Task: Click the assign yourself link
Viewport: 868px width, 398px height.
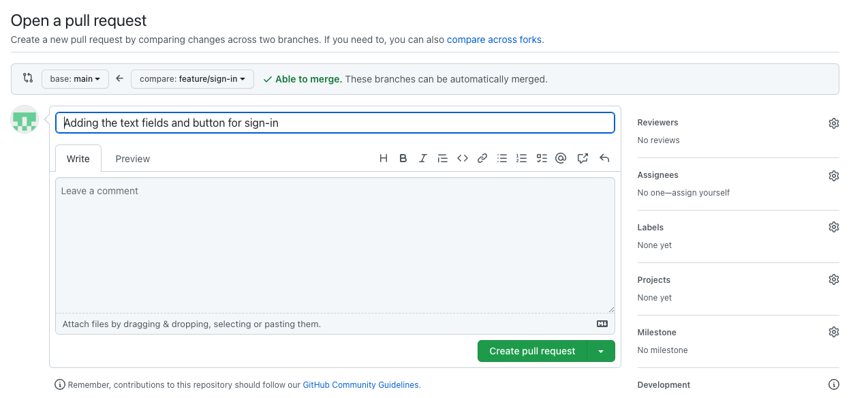Action: (702, 193)
